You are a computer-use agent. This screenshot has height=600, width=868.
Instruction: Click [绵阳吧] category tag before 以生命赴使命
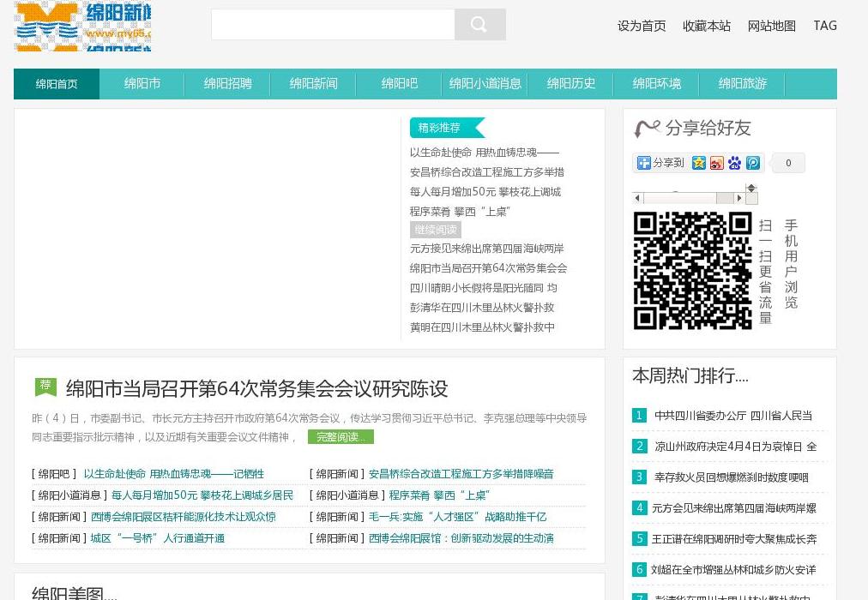tap(54, 474)
